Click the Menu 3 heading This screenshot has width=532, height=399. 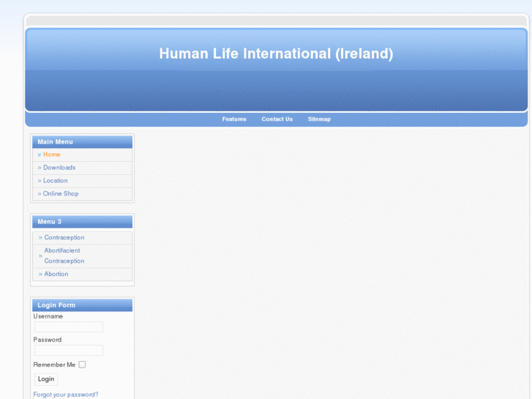point(49,222)
